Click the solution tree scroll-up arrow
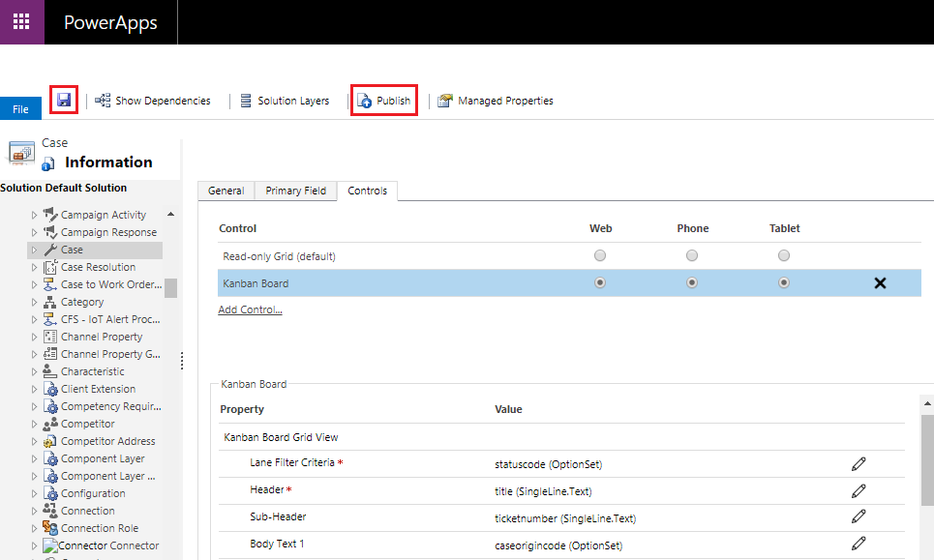Screen dimensions: 934x560 [171, 215]
